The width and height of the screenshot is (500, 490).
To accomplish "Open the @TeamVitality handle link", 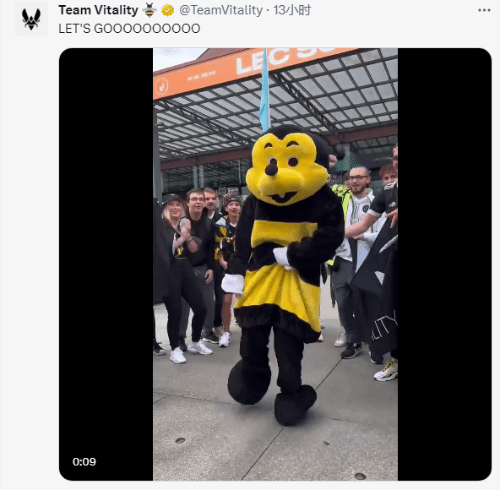I will 221,10.
